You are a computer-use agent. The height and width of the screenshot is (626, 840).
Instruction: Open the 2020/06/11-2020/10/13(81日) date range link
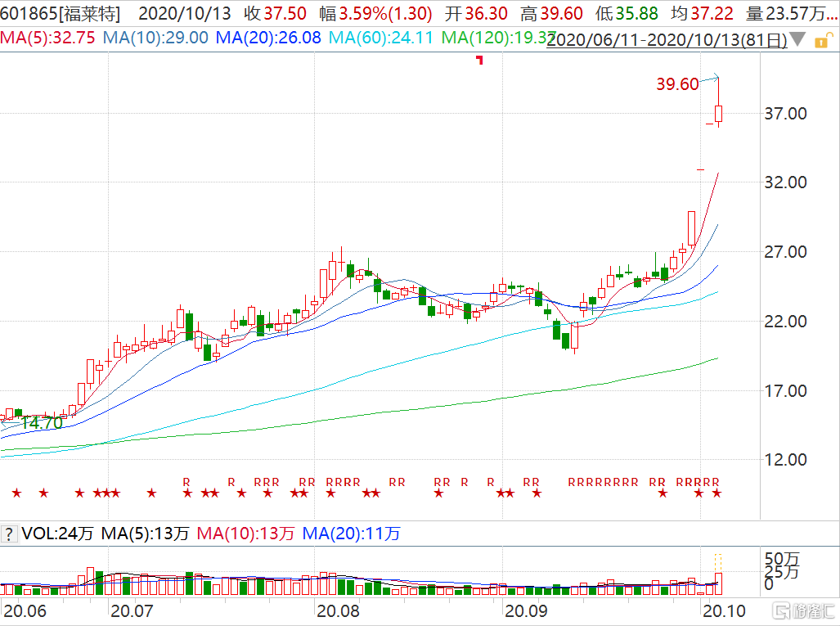tap(667, 38)
